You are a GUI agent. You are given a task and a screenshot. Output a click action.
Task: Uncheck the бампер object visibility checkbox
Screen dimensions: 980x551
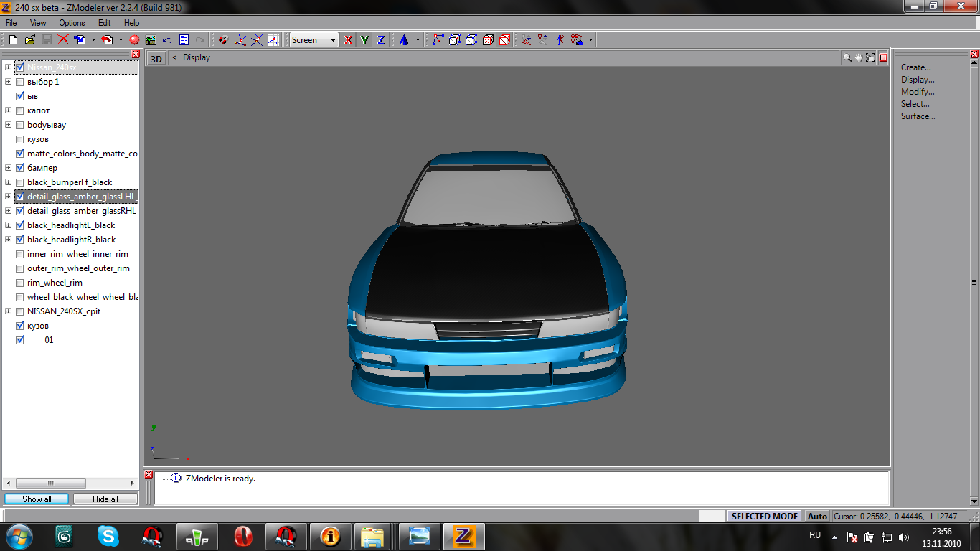point(20,168)
